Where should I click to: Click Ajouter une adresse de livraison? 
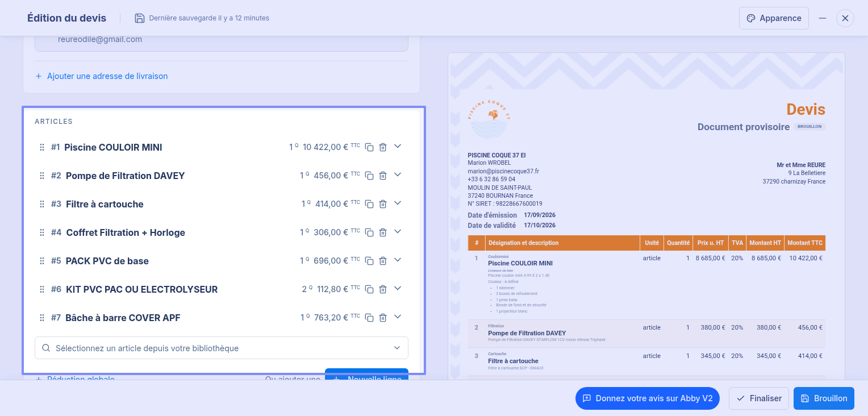coord(102,76)
